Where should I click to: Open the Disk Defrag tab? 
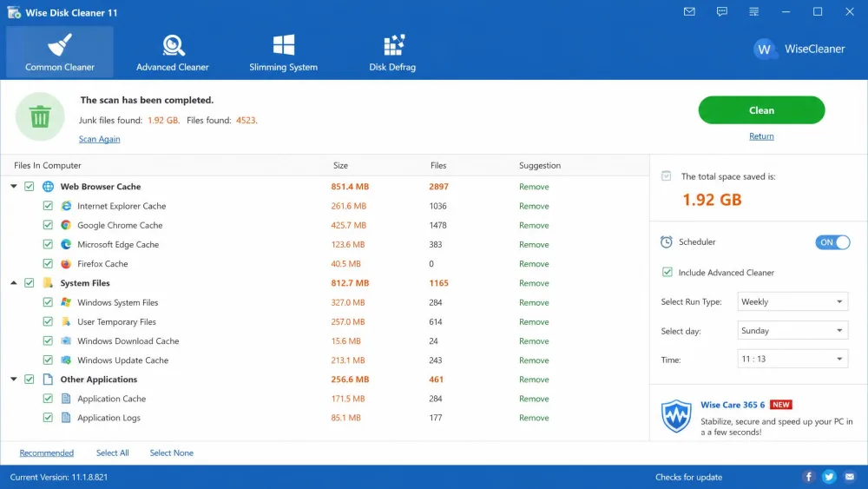[x=392, y=52]
